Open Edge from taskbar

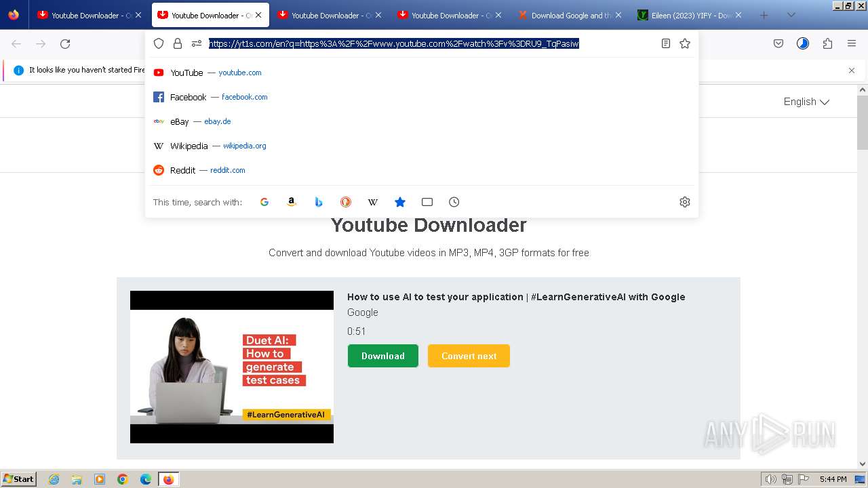click(146, 479)
